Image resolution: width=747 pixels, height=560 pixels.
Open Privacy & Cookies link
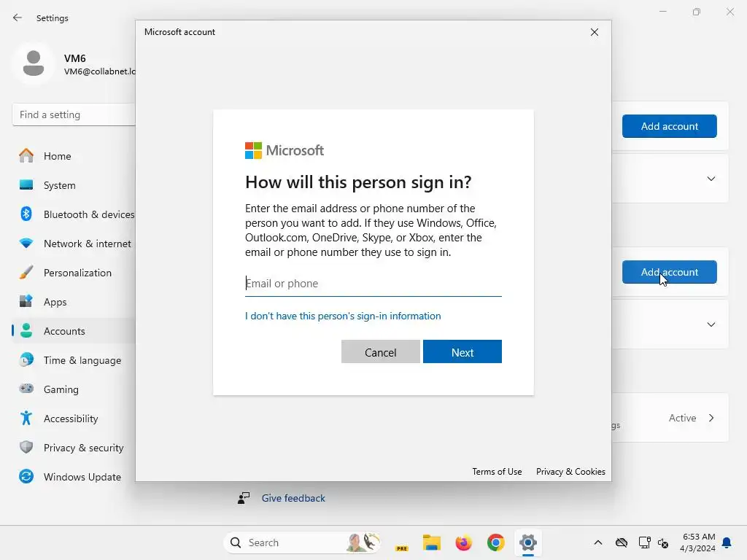tap(570, 472)
